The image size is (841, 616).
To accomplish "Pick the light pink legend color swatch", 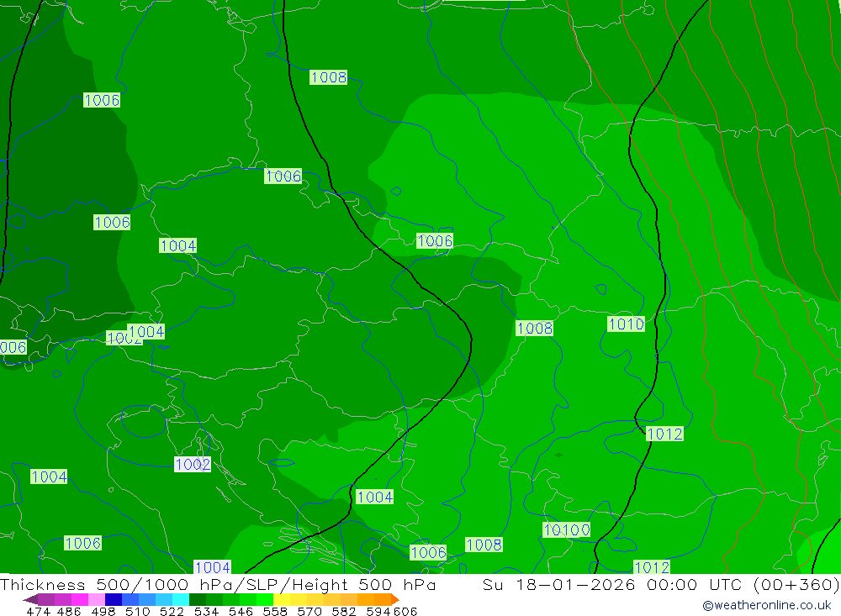I will (x=97, y=599).
